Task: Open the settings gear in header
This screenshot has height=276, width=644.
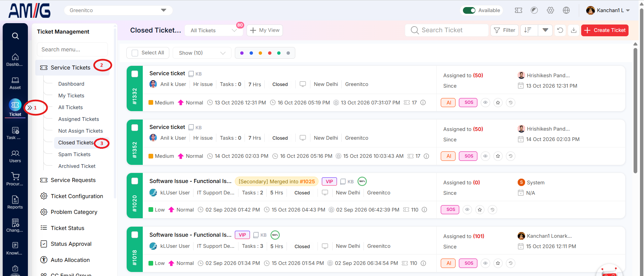Action: coord(550,10)
